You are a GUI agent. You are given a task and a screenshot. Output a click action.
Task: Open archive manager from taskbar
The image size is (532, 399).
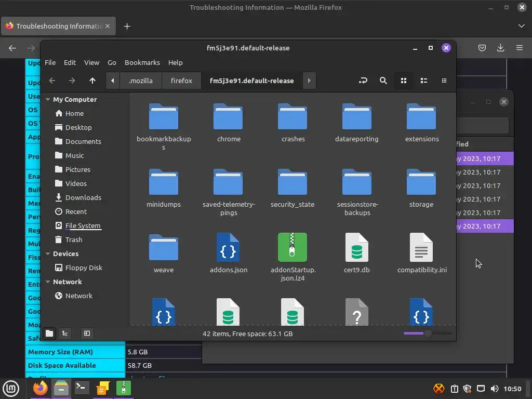click(124, 388)
